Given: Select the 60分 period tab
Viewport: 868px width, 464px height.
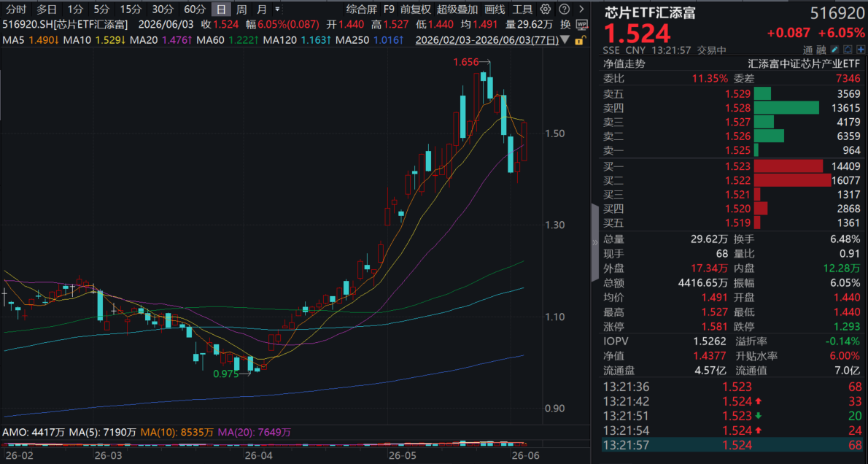Looking at the screenshot, I should point(195,9).
